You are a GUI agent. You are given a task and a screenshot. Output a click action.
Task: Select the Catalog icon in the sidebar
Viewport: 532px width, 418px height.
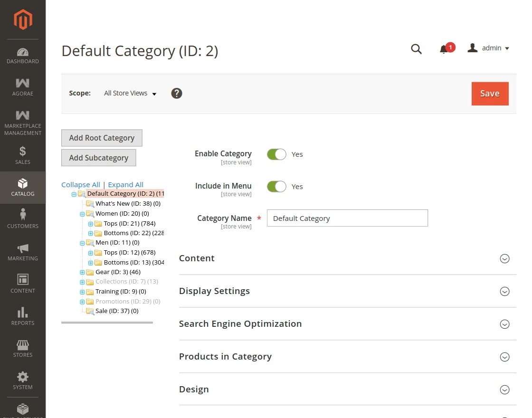[x=22, y=187]
